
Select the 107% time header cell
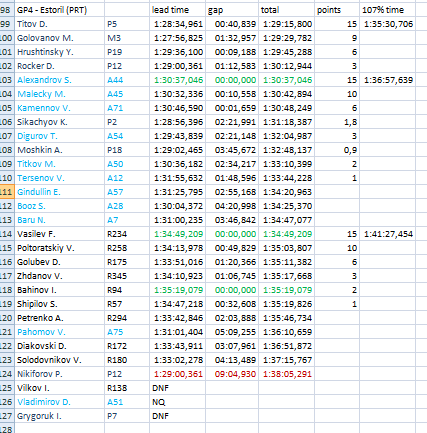tap(387, 10)
